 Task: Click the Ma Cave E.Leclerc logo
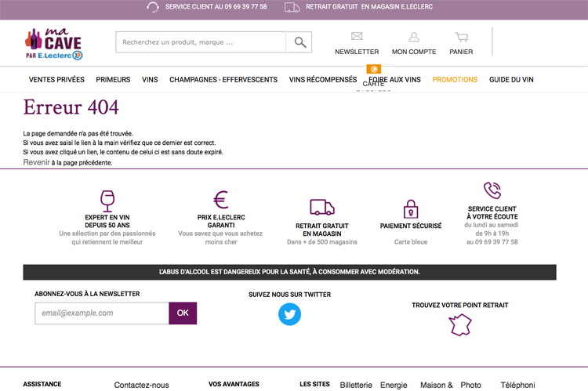tap(53, 44)
